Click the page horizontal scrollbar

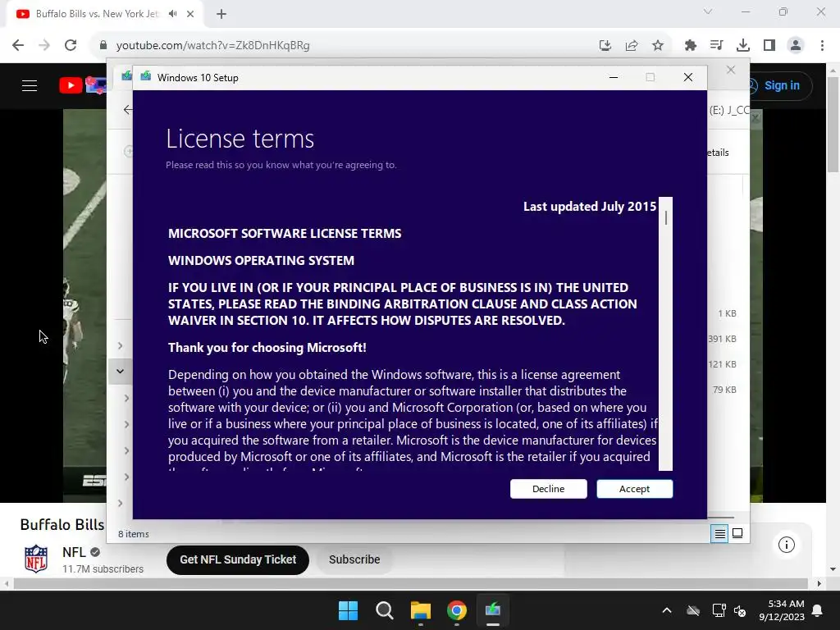(x=410, y=583)
